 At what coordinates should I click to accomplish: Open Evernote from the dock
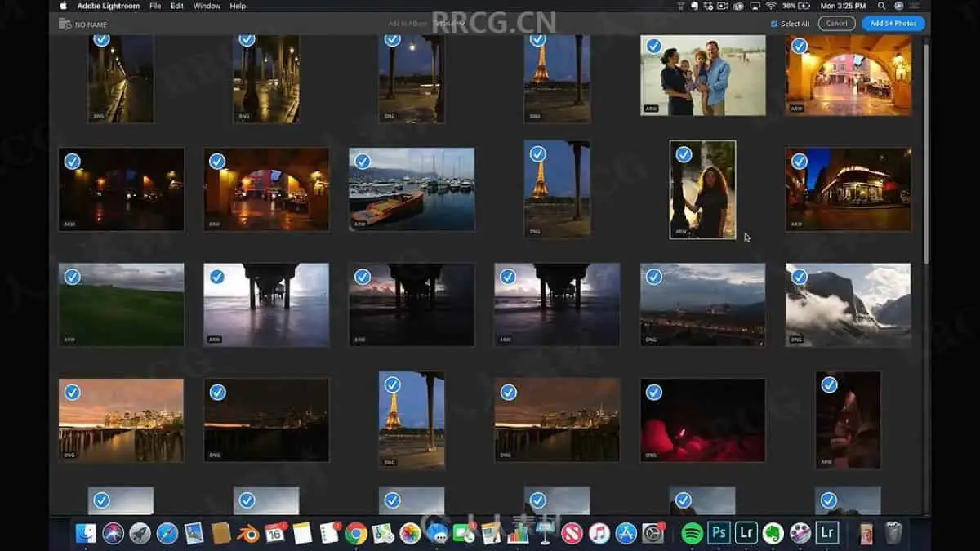773,533
